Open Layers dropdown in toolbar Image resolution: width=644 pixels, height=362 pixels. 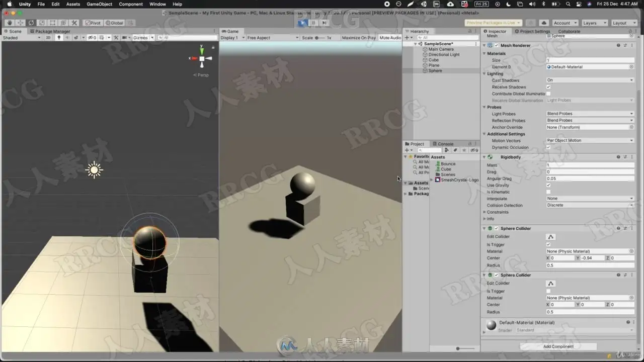pos(594,23)
